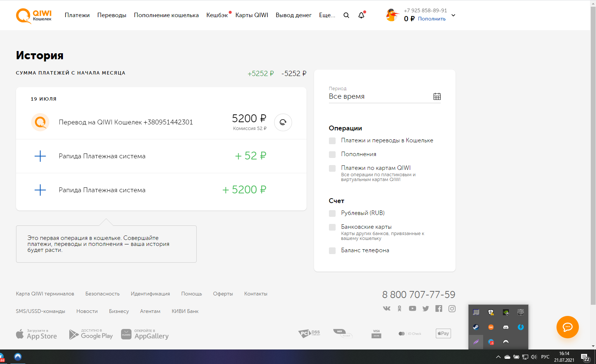Open QIWI's Facebook page
The width and height of the screenshot is (596, 364).
pos(439,308)
